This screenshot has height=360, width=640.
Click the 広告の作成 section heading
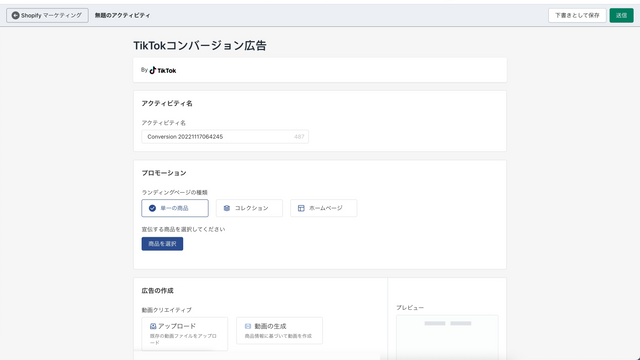pyautogui.click(x=158, y=291)
